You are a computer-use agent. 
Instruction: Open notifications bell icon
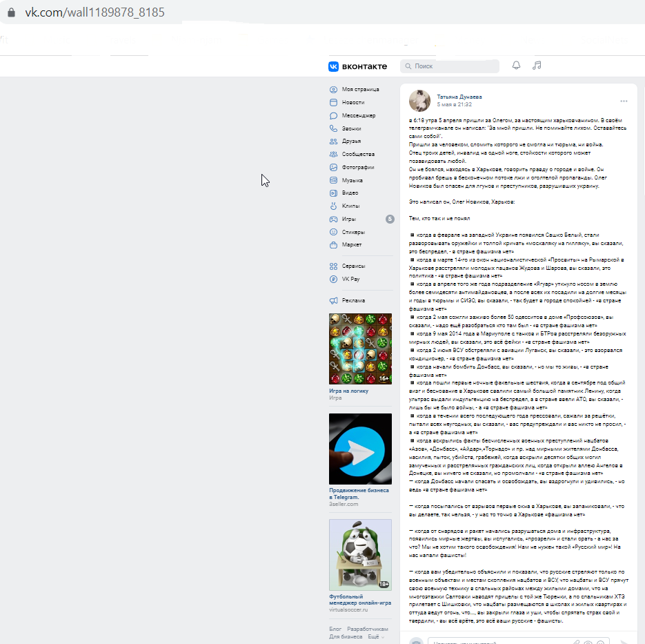point(516,66)
